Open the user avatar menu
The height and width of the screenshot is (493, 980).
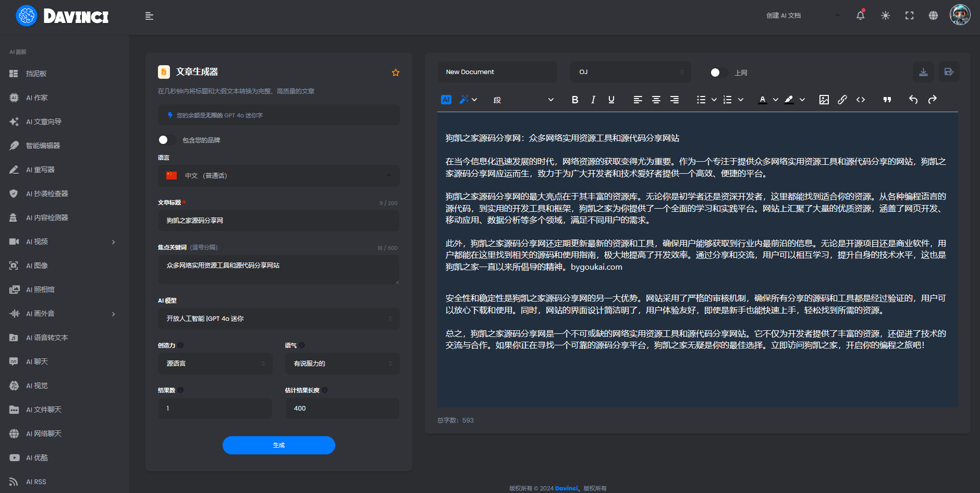[960, 15]
